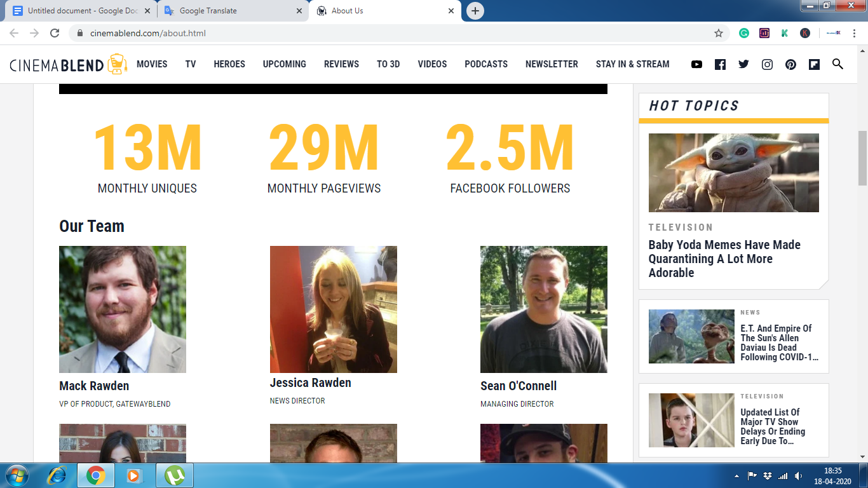This screenshot has height=488, width=868.
Task: Click Jessica Rawden's photo
Action: point(334,309)
